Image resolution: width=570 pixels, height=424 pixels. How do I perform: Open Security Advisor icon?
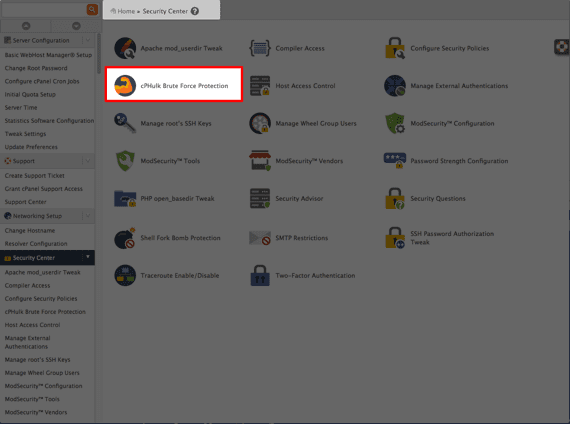point(260,198)
